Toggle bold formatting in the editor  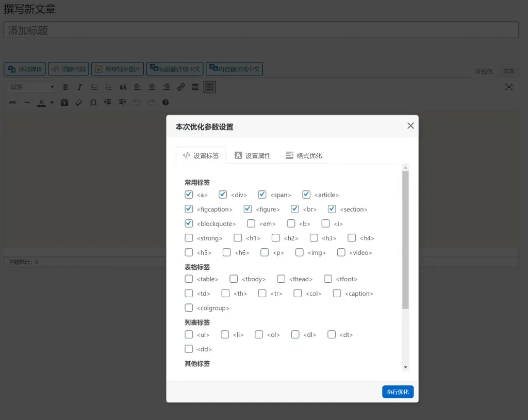(65, 87)
